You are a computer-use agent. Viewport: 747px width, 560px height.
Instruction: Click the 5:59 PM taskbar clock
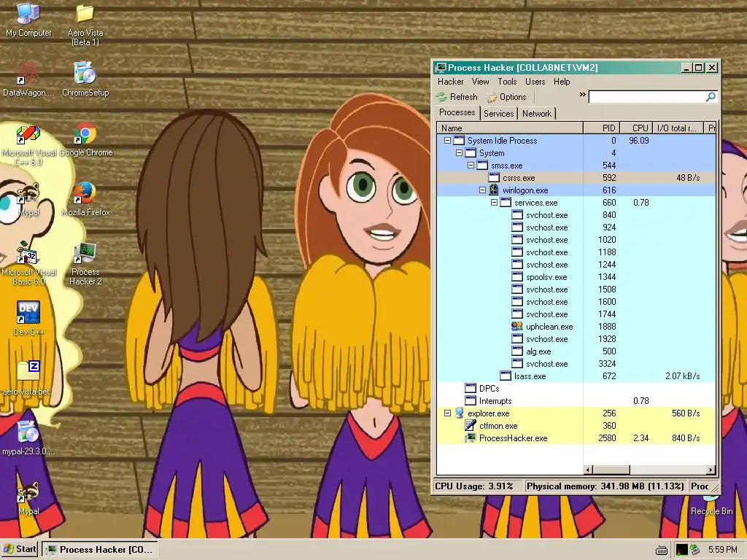coord(722,550)
